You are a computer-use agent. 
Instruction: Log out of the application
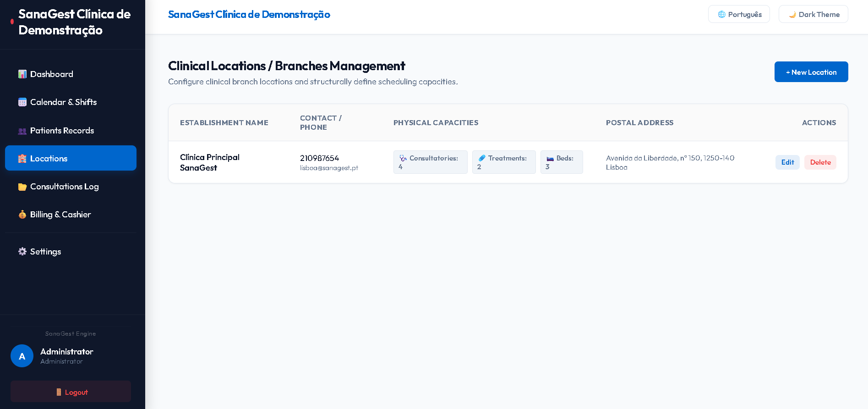pyautogui.click(x=71, y=392)
